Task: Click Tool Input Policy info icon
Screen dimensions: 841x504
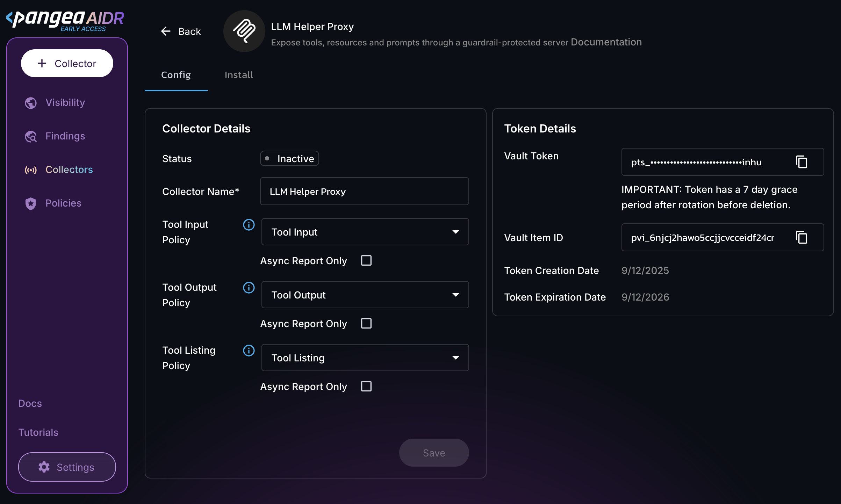Action: (x=249, y=225)
